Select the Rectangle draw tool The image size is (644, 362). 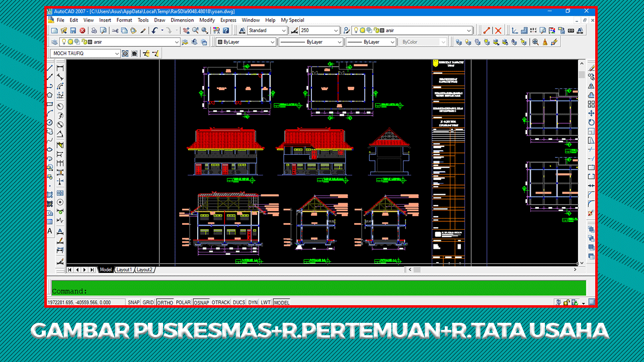tap(50, 104)
